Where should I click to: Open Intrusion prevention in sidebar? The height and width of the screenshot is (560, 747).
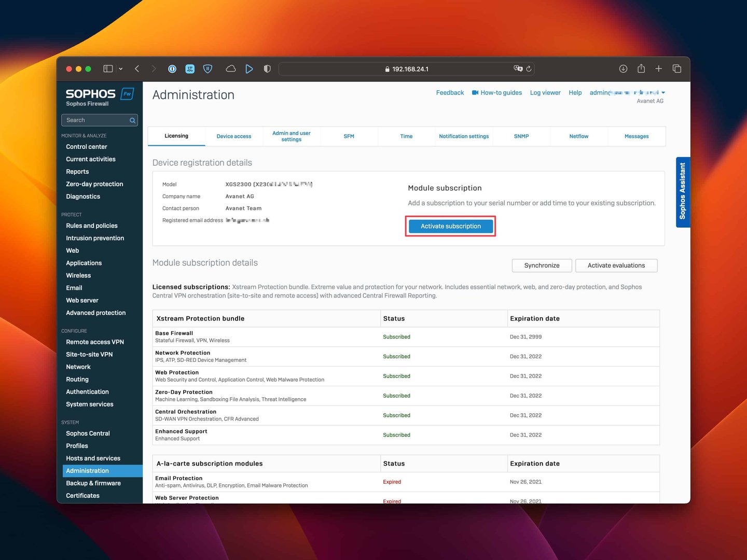pos(95,238)
